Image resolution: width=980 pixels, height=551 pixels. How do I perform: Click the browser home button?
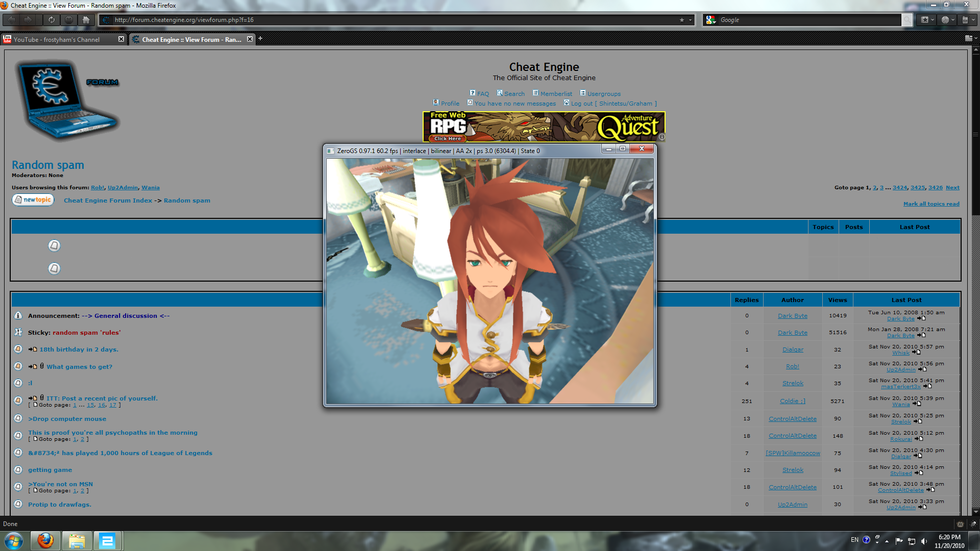[86, 20]
